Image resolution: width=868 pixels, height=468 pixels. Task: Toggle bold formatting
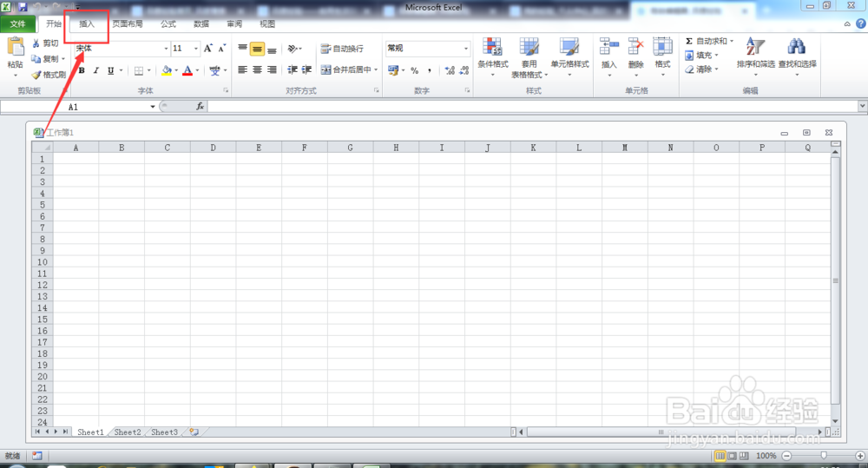82,70
